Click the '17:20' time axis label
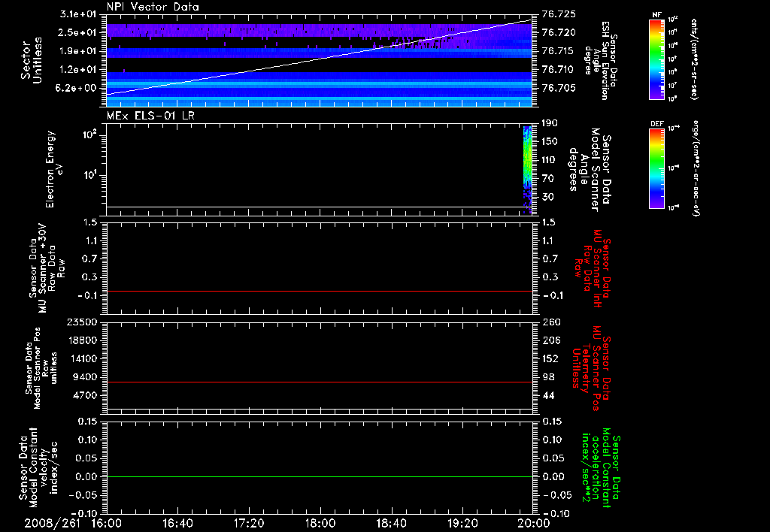This screenshot has height=532, width=770. [249, 523]
